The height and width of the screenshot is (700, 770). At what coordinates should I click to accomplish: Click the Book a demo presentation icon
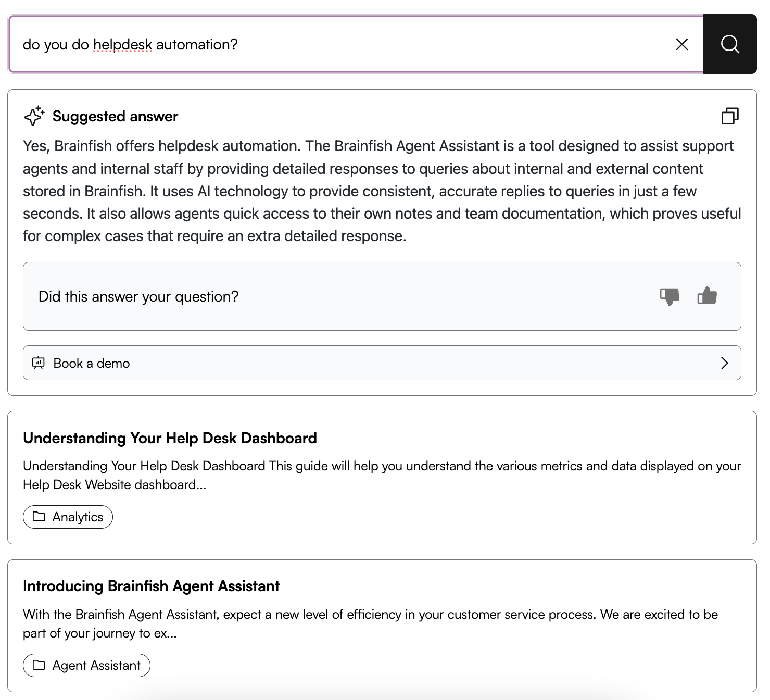pos(39,363)
